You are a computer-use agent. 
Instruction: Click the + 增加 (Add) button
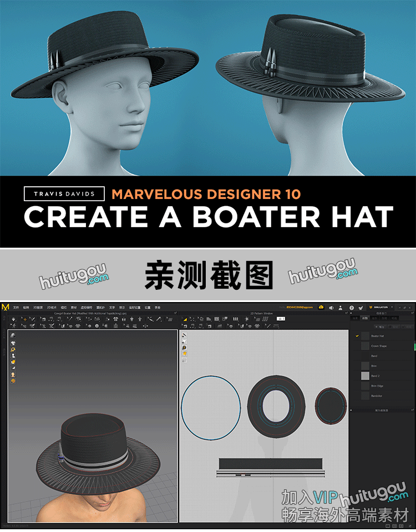point(379,327)
